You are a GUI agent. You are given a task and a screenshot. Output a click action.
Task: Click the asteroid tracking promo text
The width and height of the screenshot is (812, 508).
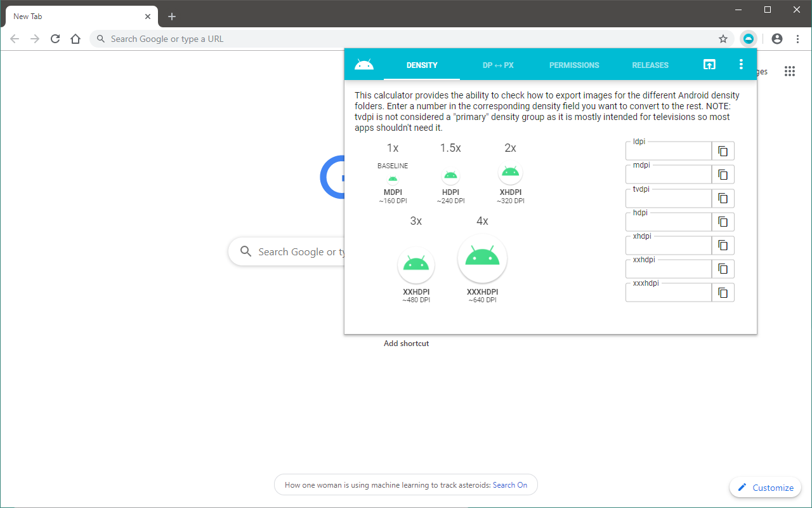click(x=388, y=485)
